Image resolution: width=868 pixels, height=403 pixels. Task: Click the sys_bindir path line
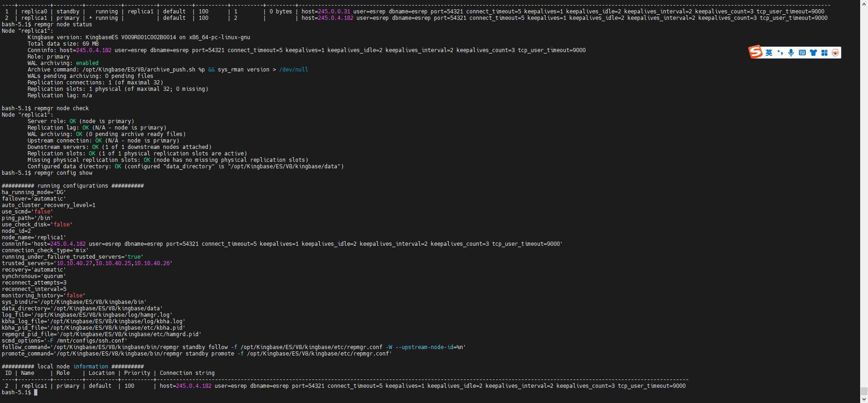(74, 302)
